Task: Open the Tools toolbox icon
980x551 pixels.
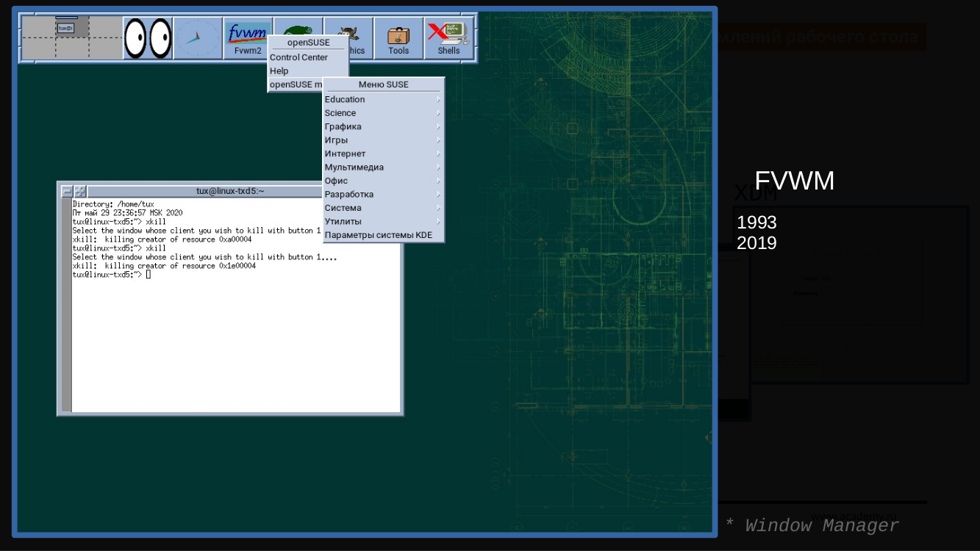Action: tap(398, 38)
